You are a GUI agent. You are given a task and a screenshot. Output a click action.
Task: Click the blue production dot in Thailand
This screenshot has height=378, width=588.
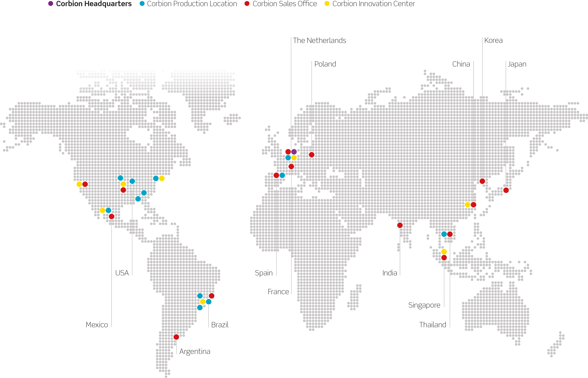444,234
